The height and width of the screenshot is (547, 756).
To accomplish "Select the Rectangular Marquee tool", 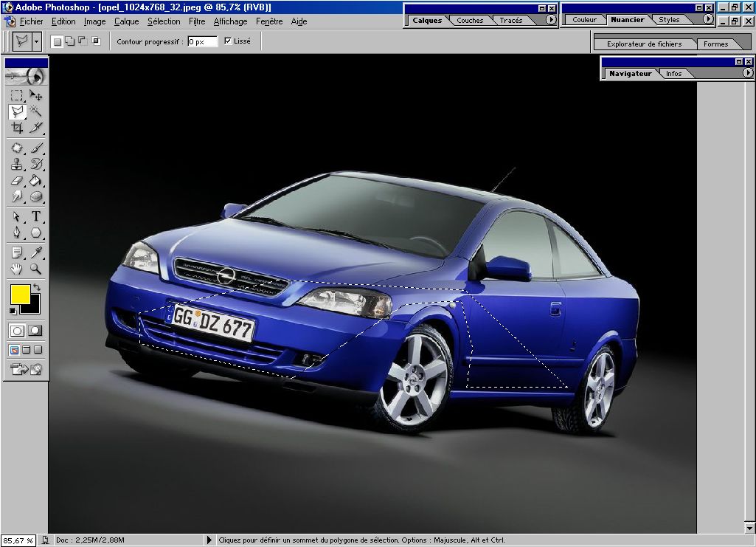I will pyautogui.click(x=17, y=95).
